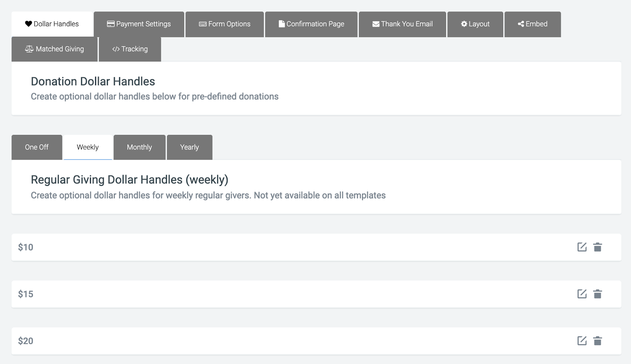Open the edit icon on the $20 row
The height and width of the screenshot is (364, 631).
pyautogui.click(x=582, y=341)
